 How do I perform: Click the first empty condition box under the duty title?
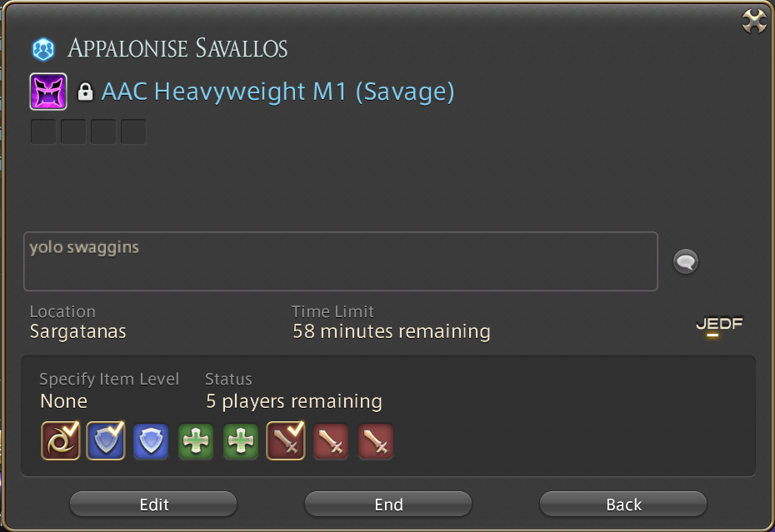(x=43, y=132)
